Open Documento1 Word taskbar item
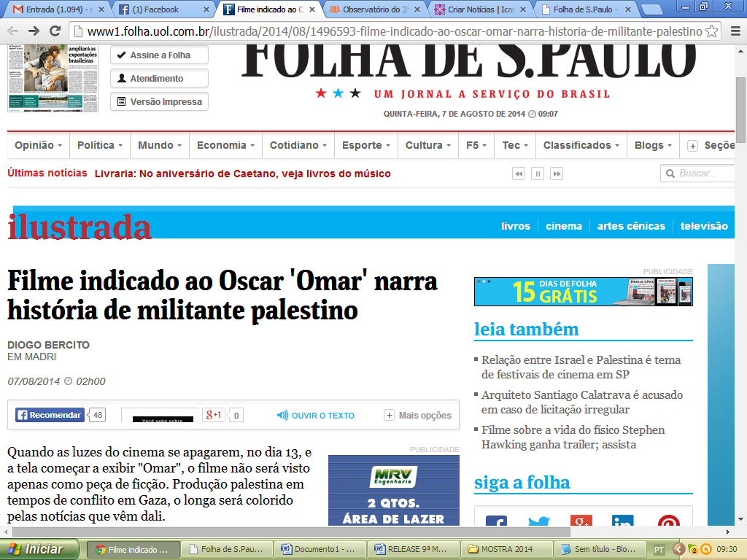Screen dimensions: 747x560 320,549
